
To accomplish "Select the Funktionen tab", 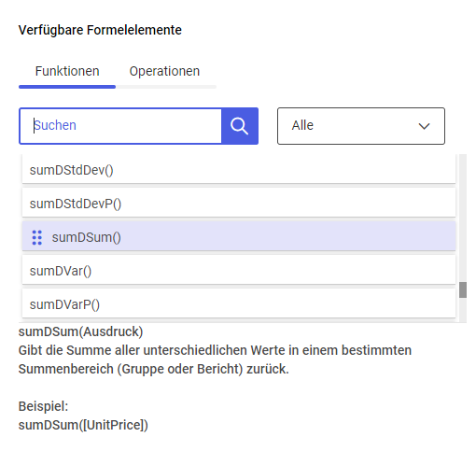I will [67, 71].
